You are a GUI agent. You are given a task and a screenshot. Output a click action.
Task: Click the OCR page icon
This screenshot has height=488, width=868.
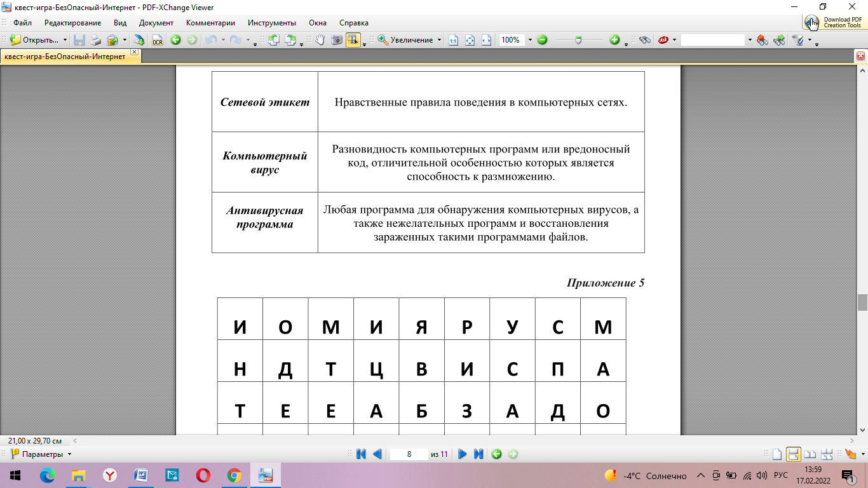pos(157,40)
